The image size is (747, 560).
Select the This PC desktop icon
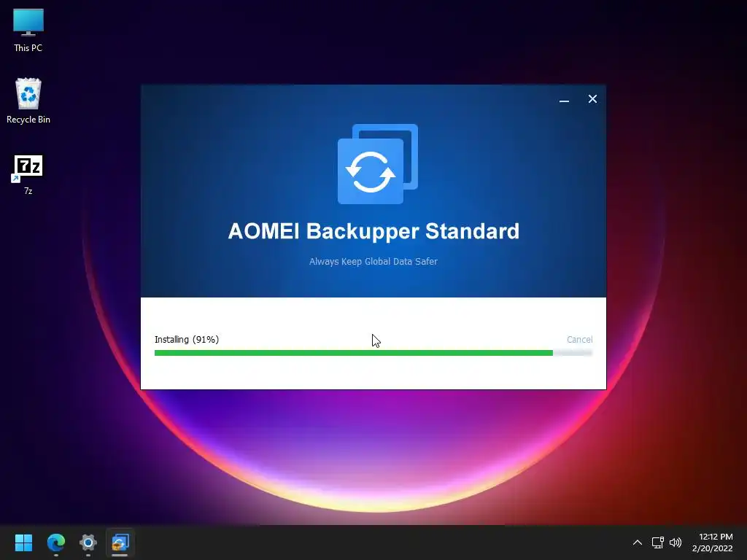coord(28,31)
